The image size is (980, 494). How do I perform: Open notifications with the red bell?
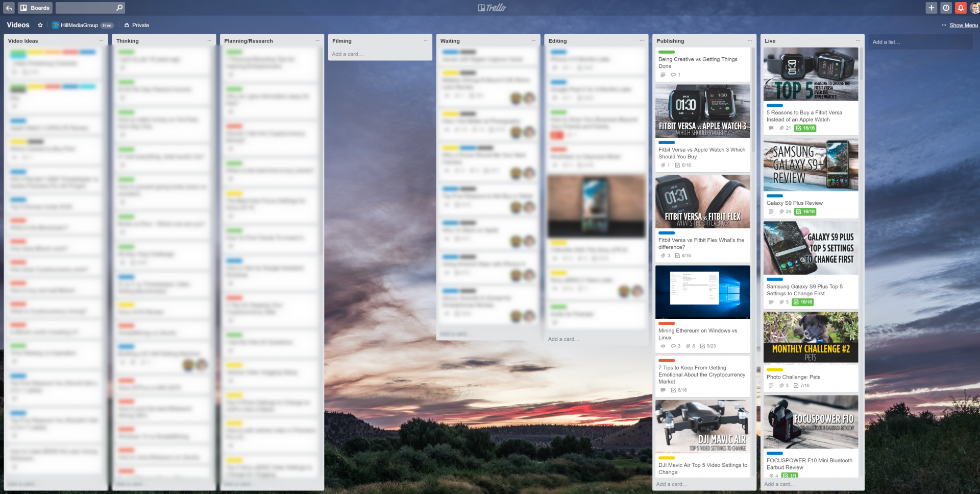(961, 8)
